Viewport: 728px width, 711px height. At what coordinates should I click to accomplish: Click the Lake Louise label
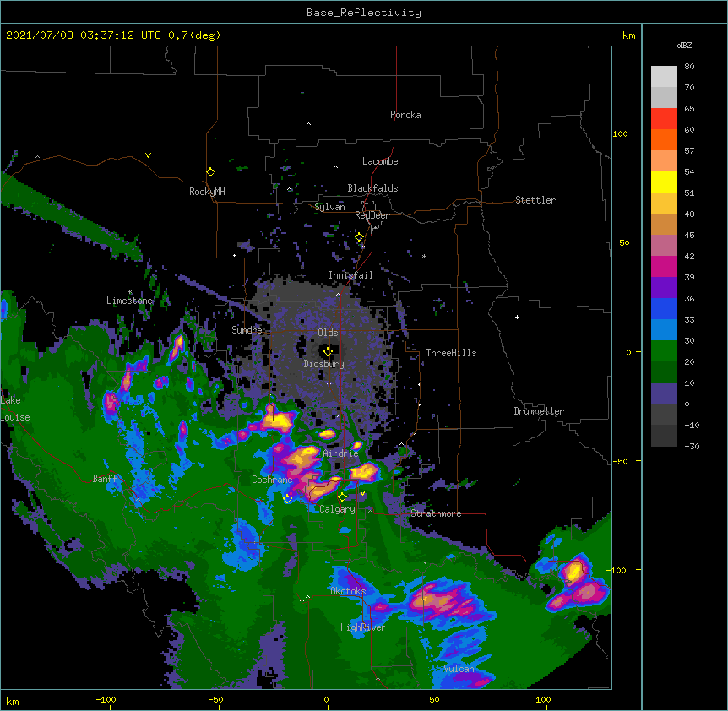point(15,409)
